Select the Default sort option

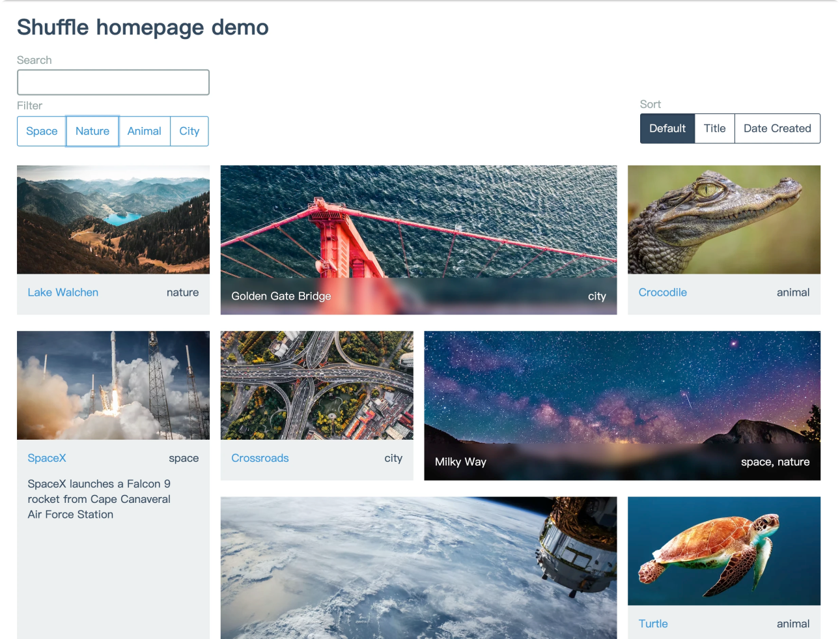(667, 128)
